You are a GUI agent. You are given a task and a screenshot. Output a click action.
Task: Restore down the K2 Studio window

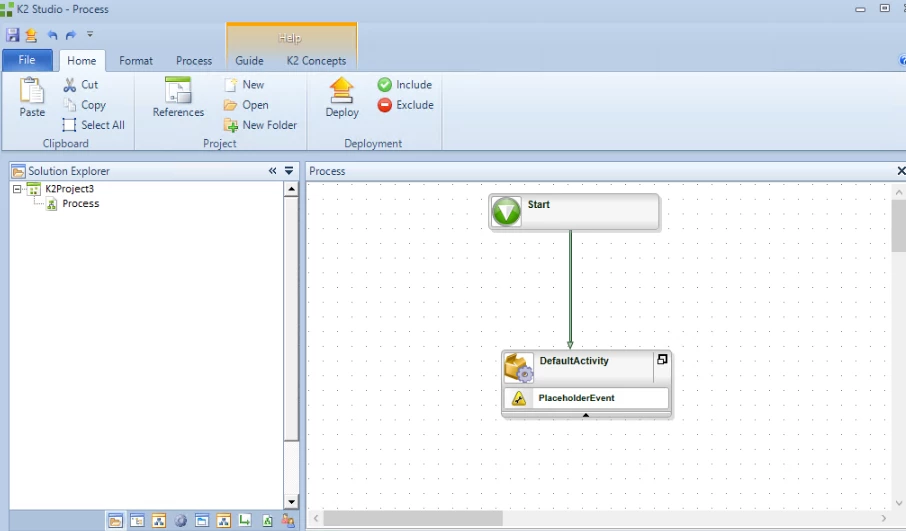885,8
